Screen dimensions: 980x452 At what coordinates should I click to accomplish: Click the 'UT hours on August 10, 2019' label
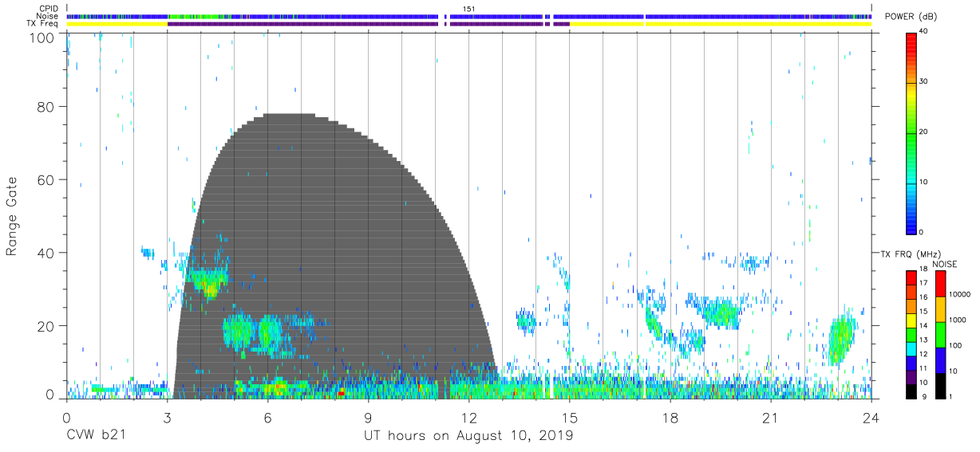click(468, 436)
